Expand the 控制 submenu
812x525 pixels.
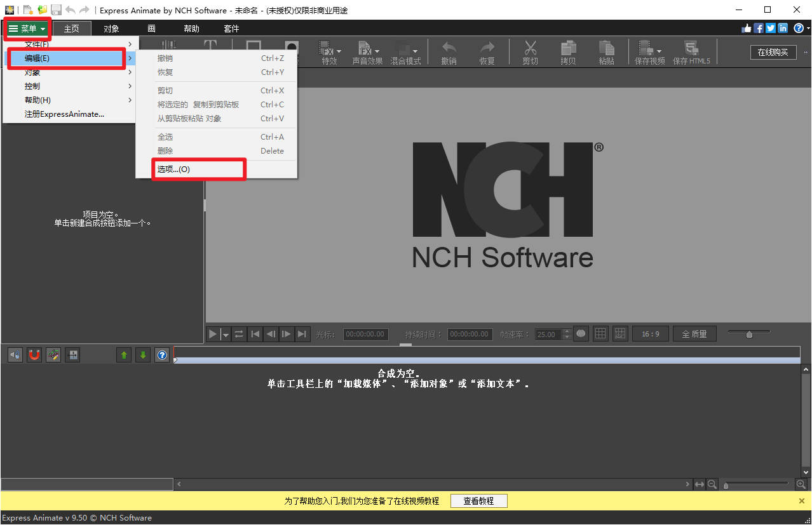(69, 86)
